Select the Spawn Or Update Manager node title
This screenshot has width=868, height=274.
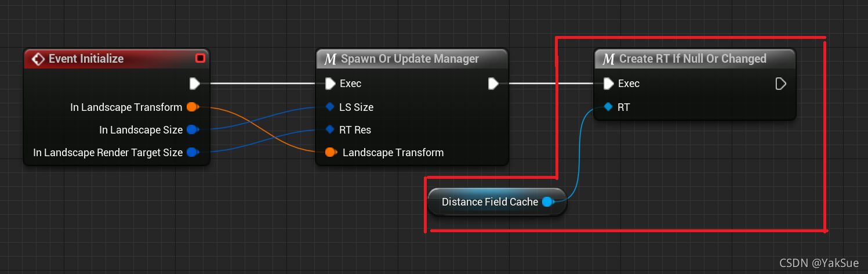410,59
